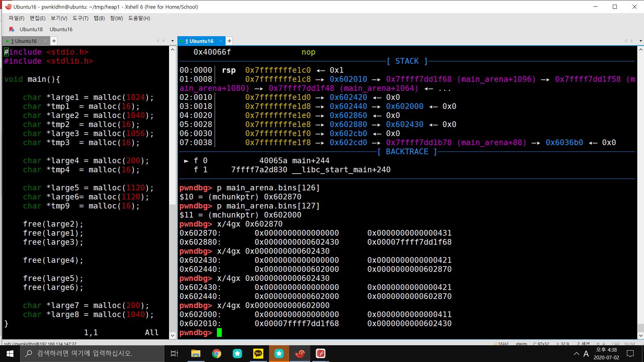The height and width of the screenshot is (362, 644).
Task: Open the Windows Start menu
Action: coord(10,354)
